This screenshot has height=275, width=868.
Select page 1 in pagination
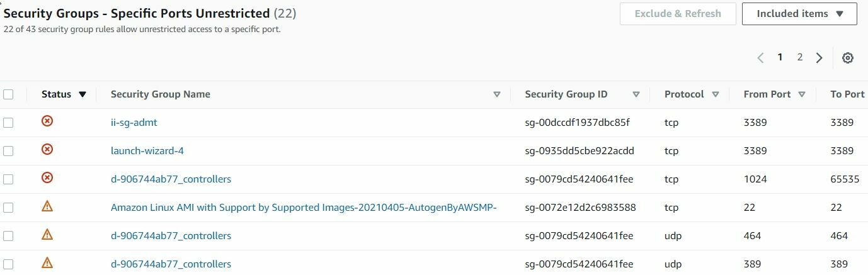click(x=780, y=57)
